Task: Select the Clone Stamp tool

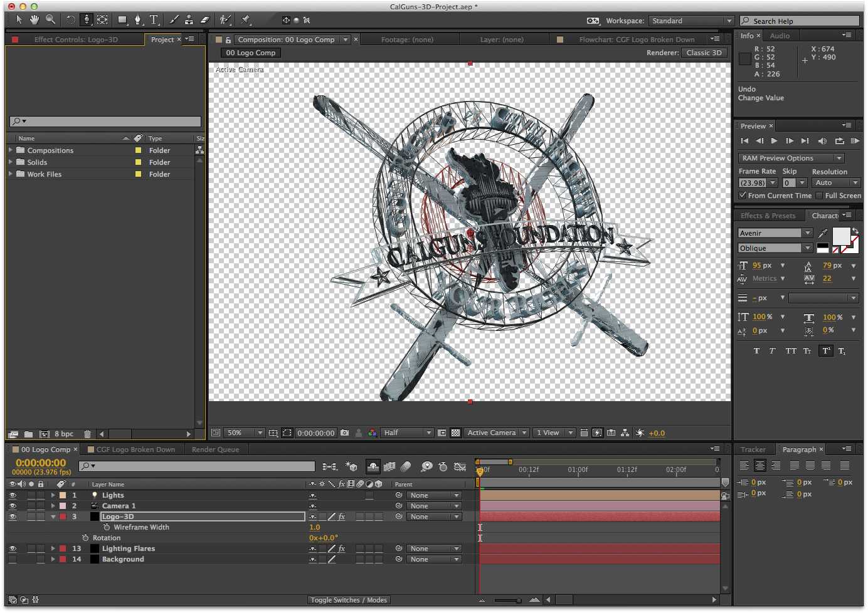Action: pos(189,20)
